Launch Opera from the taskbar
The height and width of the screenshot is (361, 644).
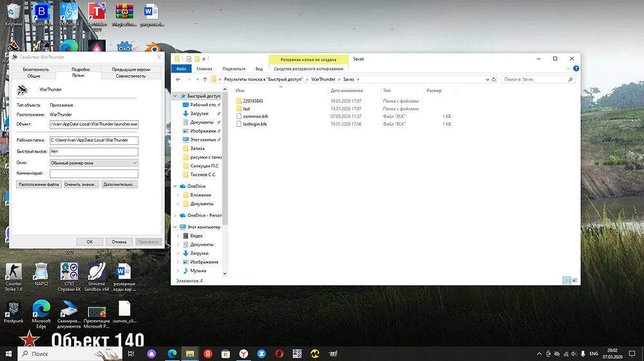click(x=279, y=353)
